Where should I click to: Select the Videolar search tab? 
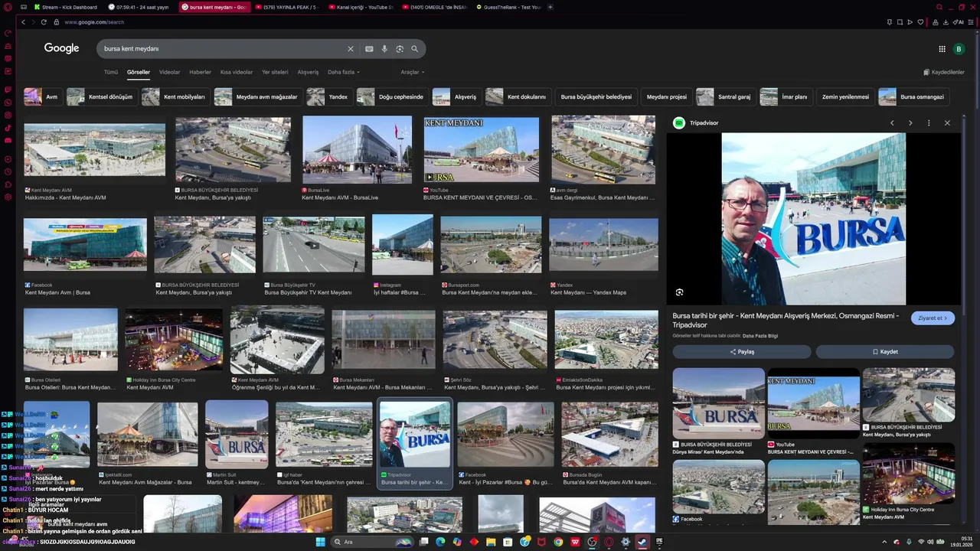pos(169,72)
